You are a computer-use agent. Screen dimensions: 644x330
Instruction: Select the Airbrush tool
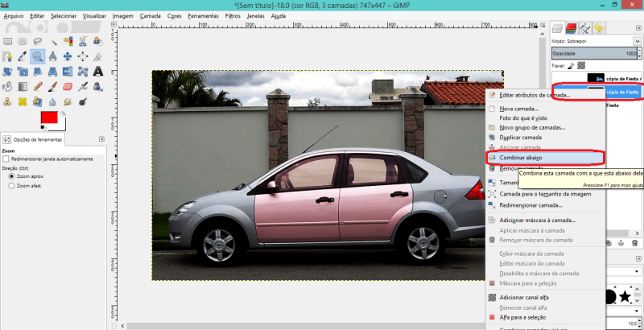click(x=83, y=86)
